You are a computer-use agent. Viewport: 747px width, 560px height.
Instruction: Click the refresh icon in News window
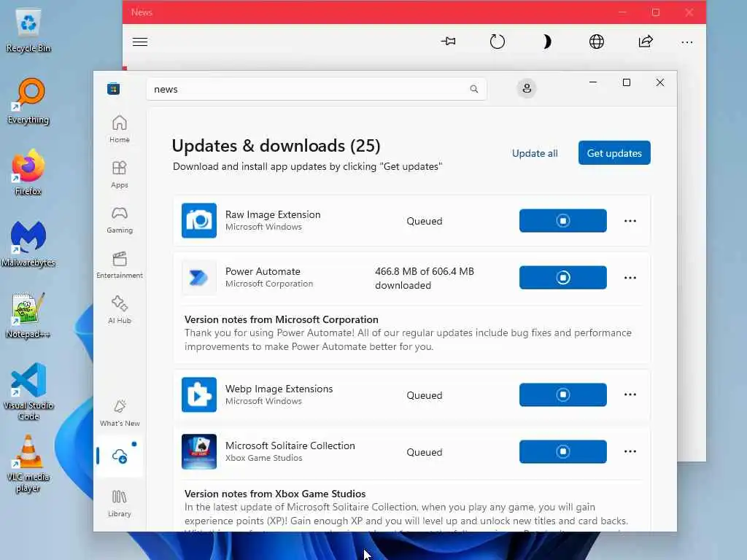click(x=498, y=42)
